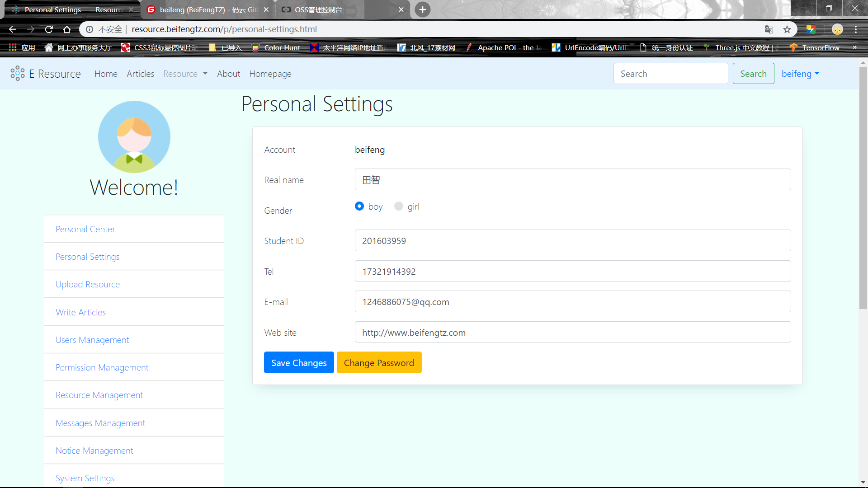Bookmark this page with the star icon
Viewport: 868px width, 488px height.
click(787, 29)
